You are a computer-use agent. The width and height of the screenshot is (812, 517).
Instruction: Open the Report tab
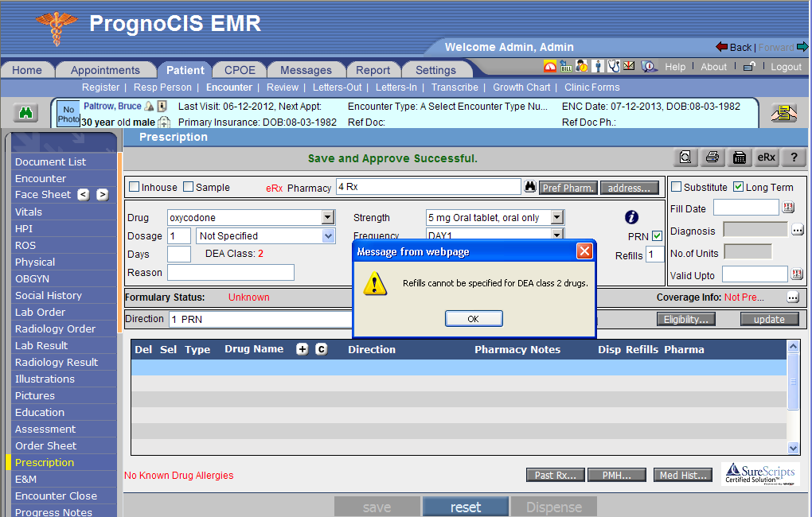(373, 70)
